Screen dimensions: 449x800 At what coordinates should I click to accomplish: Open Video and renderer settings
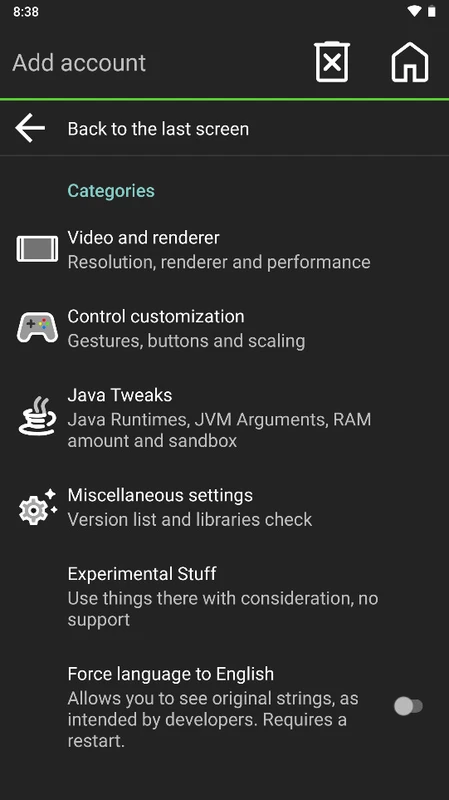(x=224, y=249)
